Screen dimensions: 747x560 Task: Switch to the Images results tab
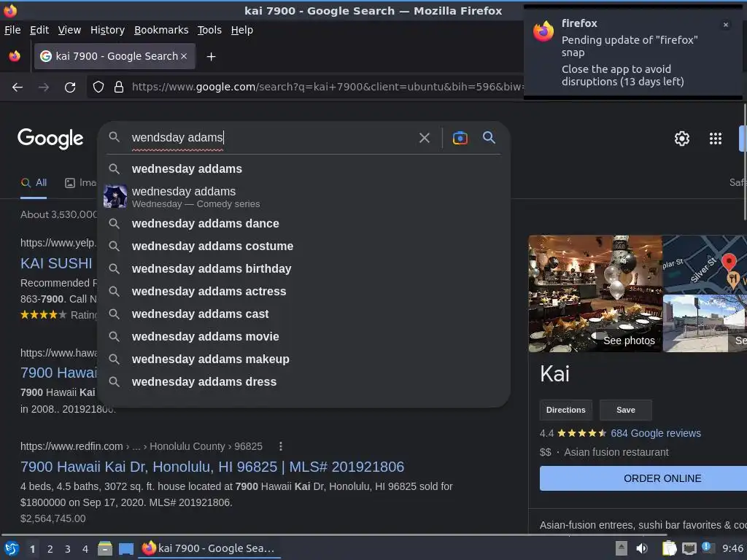[80, 183]
